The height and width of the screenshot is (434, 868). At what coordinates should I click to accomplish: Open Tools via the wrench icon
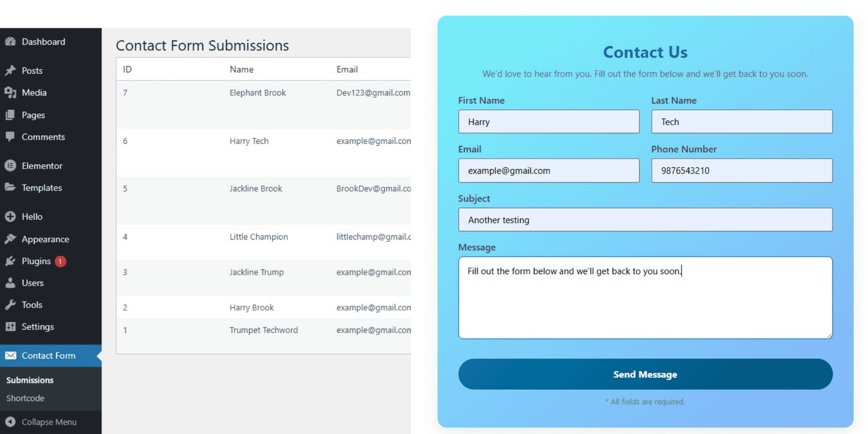point(11,304)
